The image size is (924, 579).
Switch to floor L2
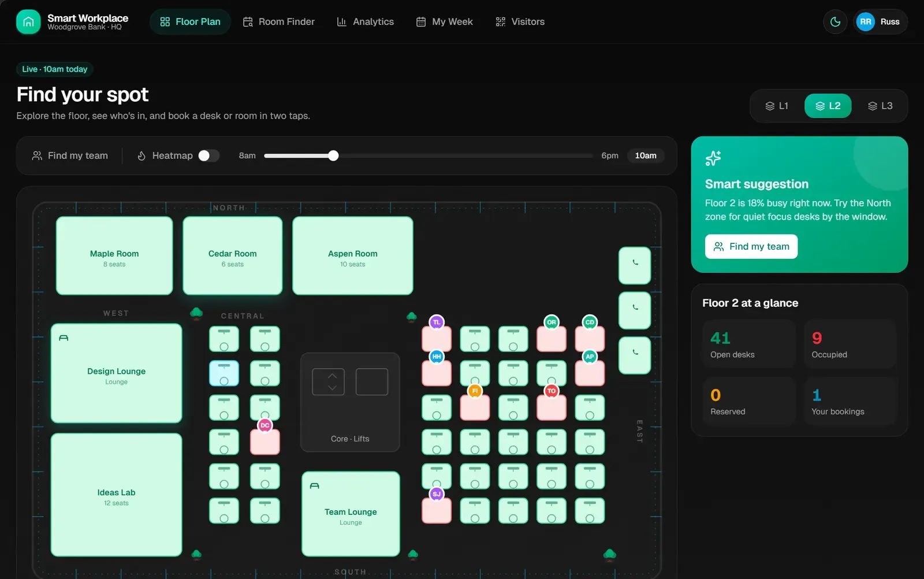828,106
